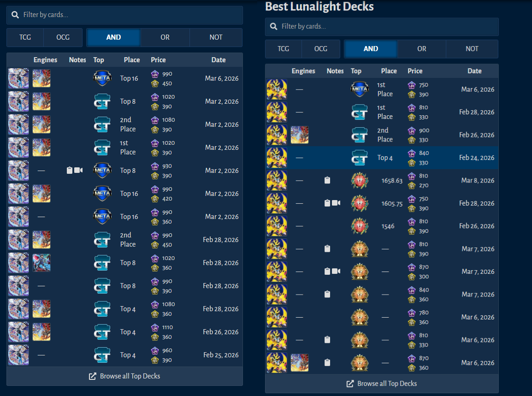
Task: Open engine thumbnail in Lunalight 2nd Place row
Action: pos(300,135)
